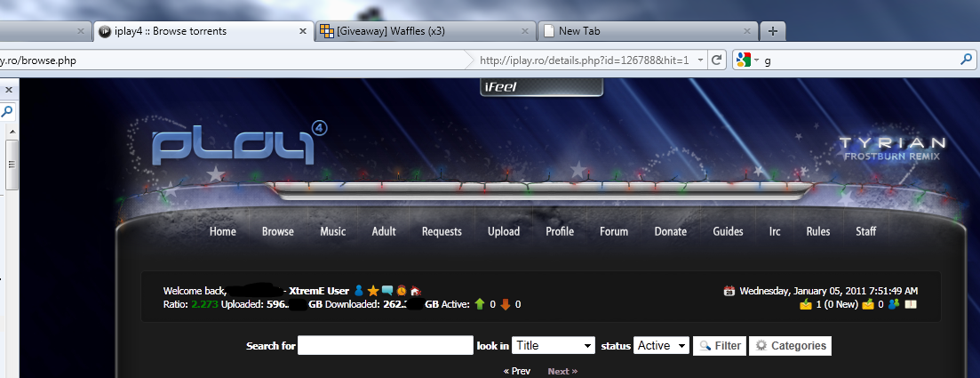Click the Search for input field
The height and width of the screenshot is (378, 980).
click(386, 345)
